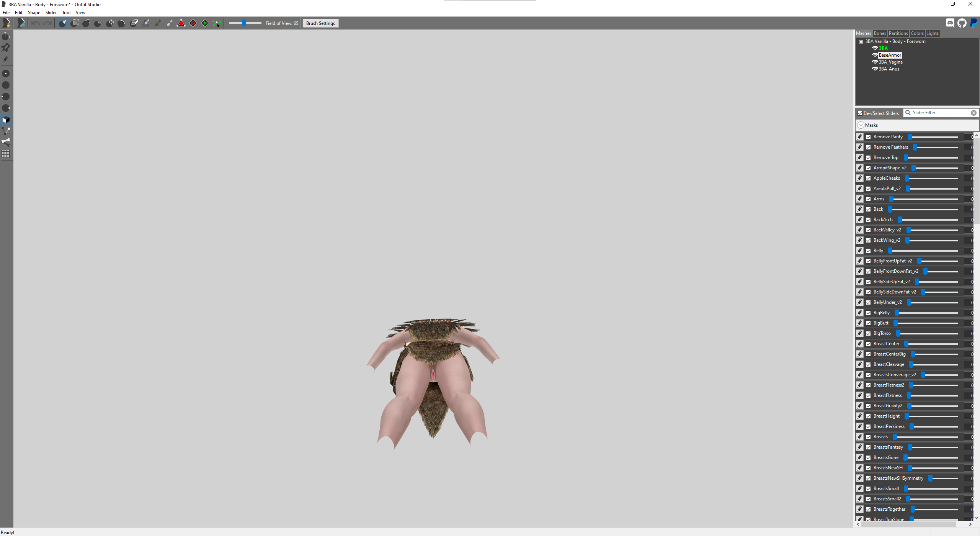Click the pushpin icon in left sidebar
The width and height of the screenshot is (980, 536).
pos(6,48)
